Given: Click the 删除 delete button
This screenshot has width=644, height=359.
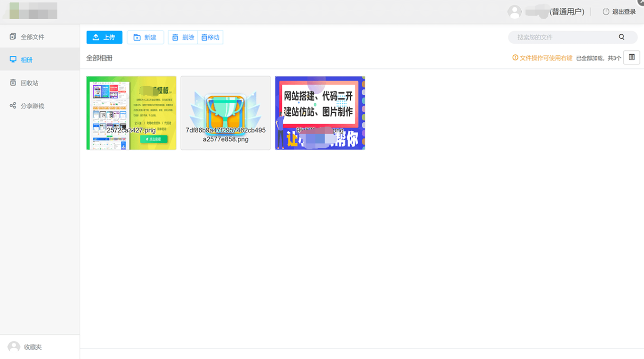Looking at the screenshot, I should (x=183, y=37).
